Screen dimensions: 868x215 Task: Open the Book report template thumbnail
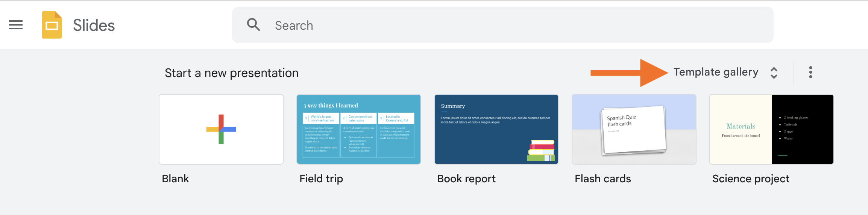496,129
